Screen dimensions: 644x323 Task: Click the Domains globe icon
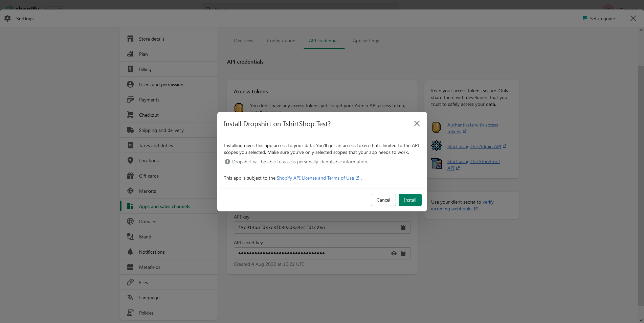click(x=130, y=222)
